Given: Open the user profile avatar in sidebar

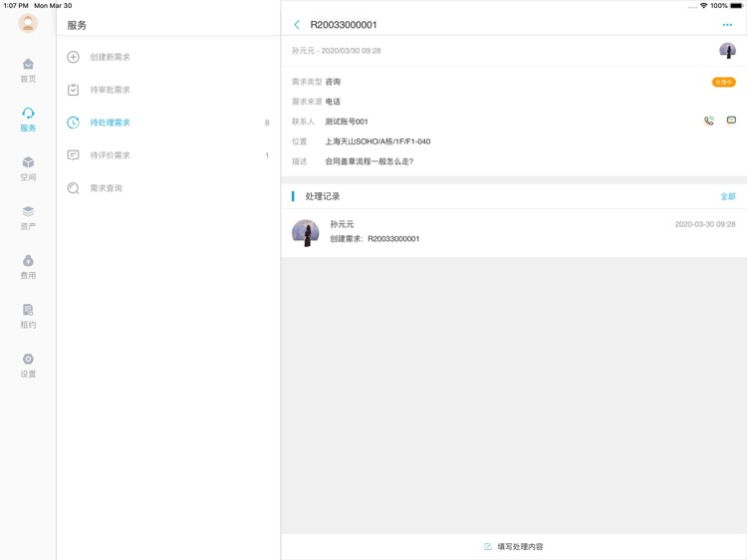Looking at the screenshot, I should (28, 23).
